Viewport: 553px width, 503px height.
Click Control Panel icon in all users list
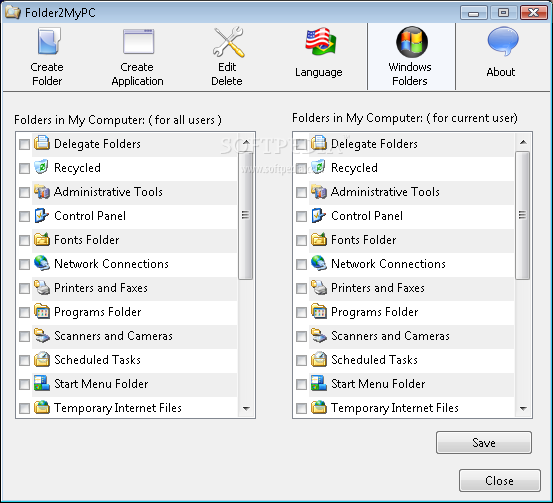pos(42,215)
